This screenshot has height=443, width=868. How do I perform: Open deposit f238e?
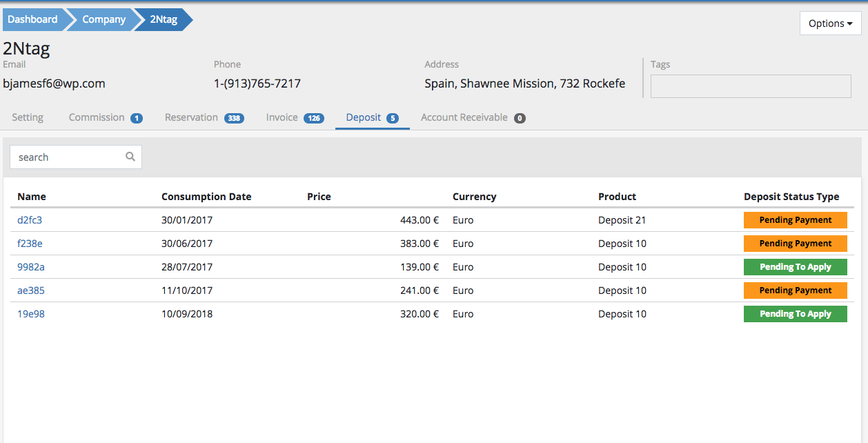(x=30, y=244)
